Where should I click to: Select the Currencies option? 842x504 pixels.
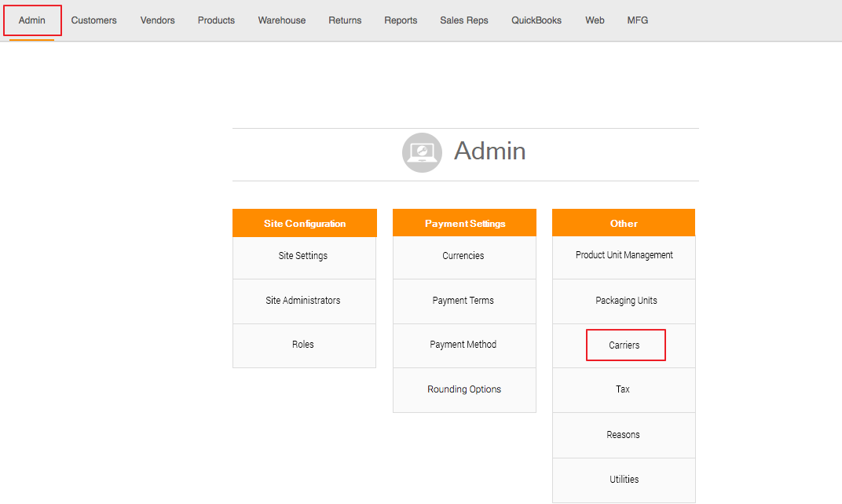463,256
